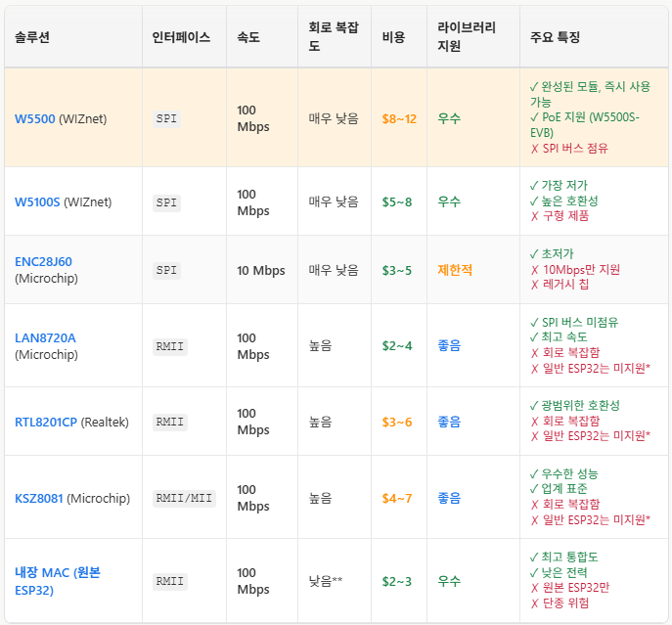Screen dimensions: 672x625
Task: Click 매우 낮음 in the W5500 row
Action: click(334, 118)
